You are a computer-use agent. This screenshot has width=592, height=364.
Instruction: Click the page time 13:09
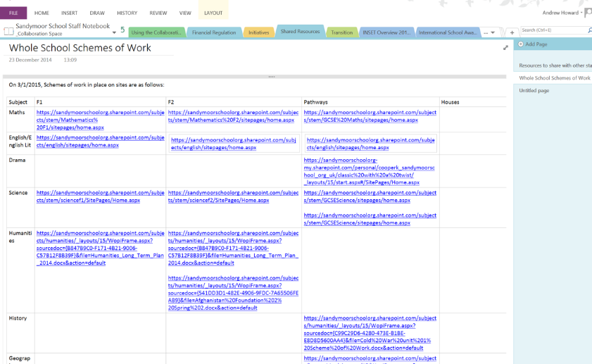(x=70, y=60)
